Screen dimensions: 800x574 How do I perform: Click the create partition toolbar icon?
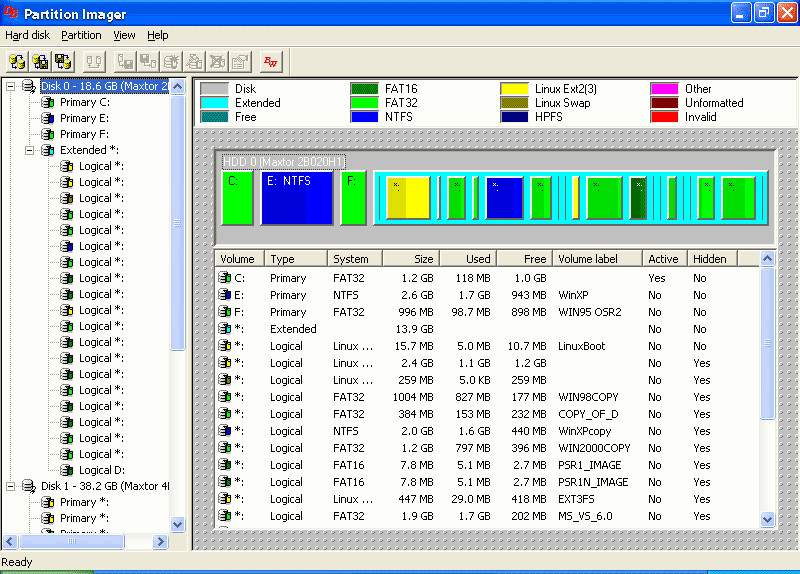pos(171,62)
